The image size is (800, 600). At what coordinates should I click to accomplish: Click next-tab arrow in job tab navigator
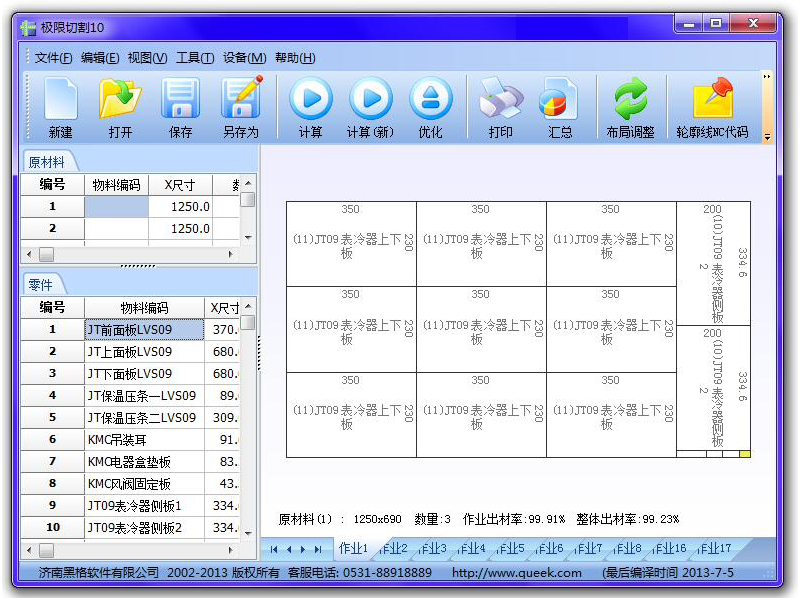pyautogui.click(x=304, y=549)
